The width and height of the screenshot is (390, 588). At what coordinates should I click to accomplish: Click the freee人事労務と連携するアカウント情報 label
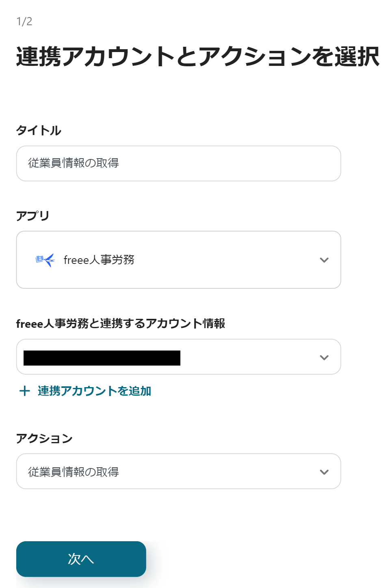[x=121, y=324]
